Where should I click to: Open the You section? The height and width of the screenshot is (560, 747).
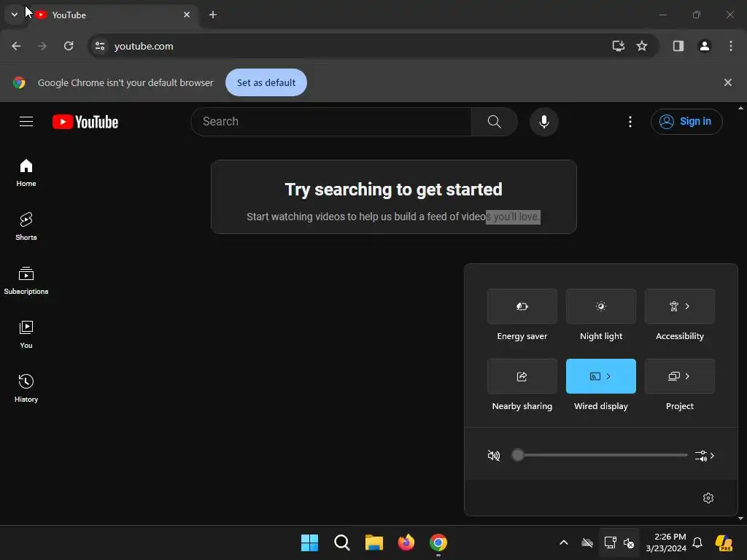pyautogui.click(x=26, y=335)
